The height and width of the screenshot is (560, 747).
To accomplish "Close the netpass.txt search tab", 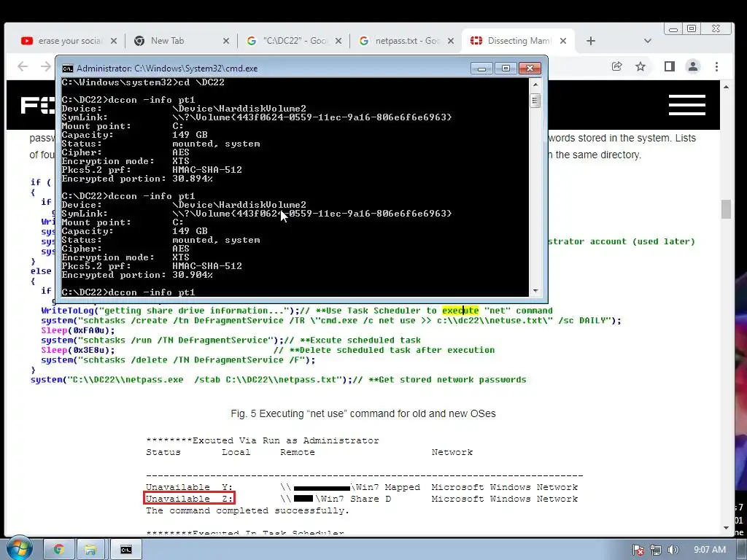I will (x=451, y=41).
